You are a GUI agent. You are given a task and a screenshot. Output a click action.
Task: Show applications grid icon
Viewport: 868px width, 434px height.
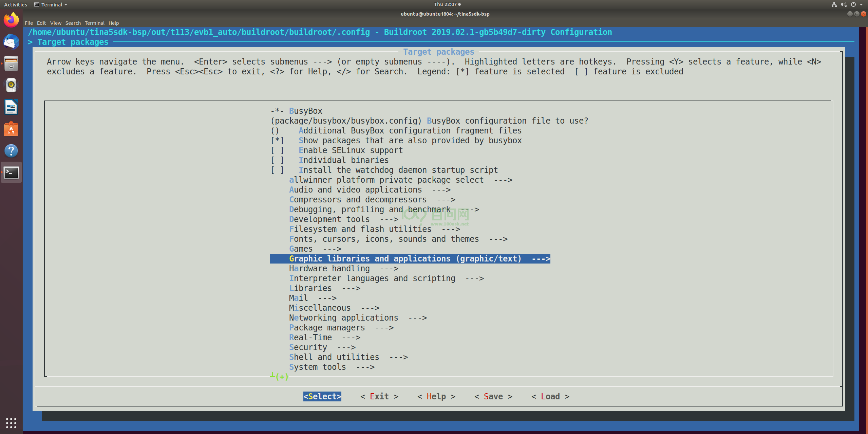click(x=11, y=423)
